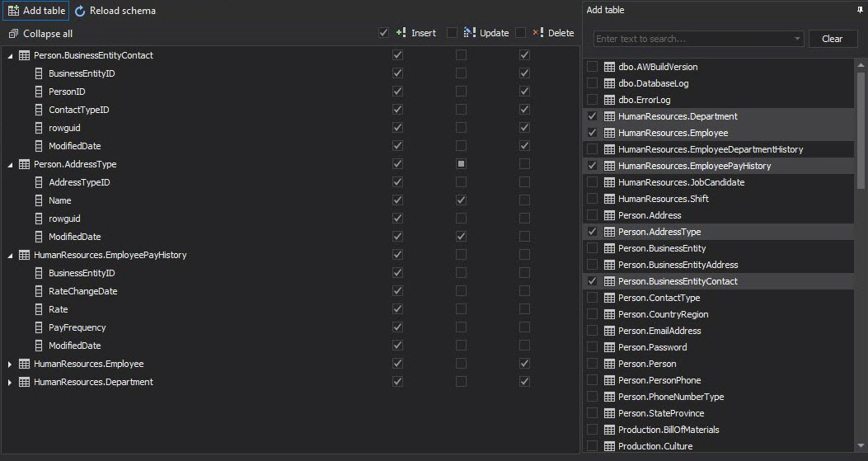
Task: Click the pin icon of Add table panel
Action: click(860, 9)
